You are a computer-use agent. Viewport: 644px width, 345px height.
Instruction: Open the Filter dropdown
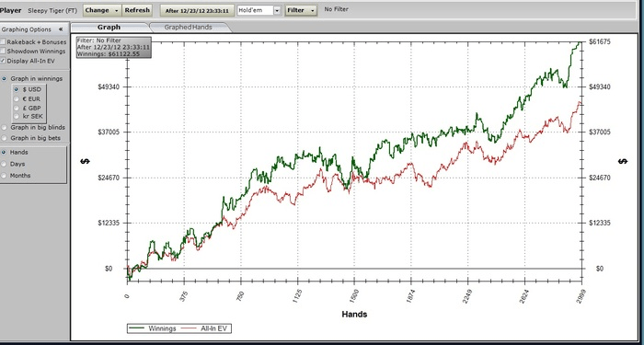(x=301, y=10)
